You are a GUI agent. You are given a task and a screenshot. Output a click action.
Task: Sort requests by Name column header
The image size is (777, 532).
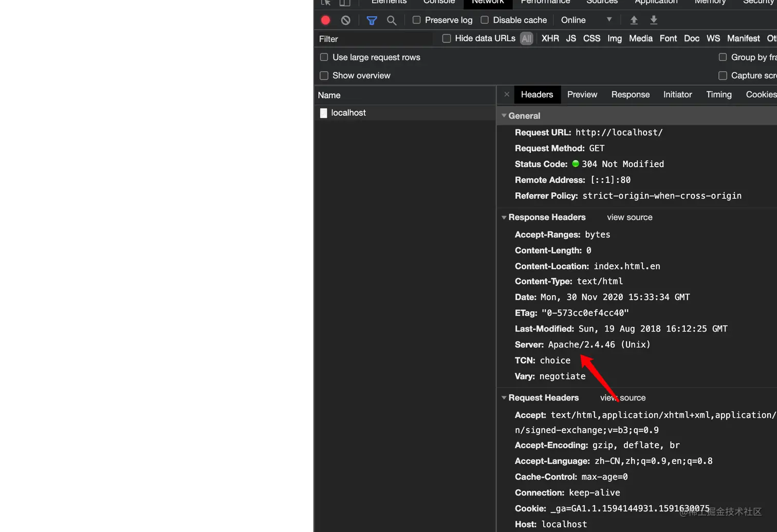coord(405,95)
